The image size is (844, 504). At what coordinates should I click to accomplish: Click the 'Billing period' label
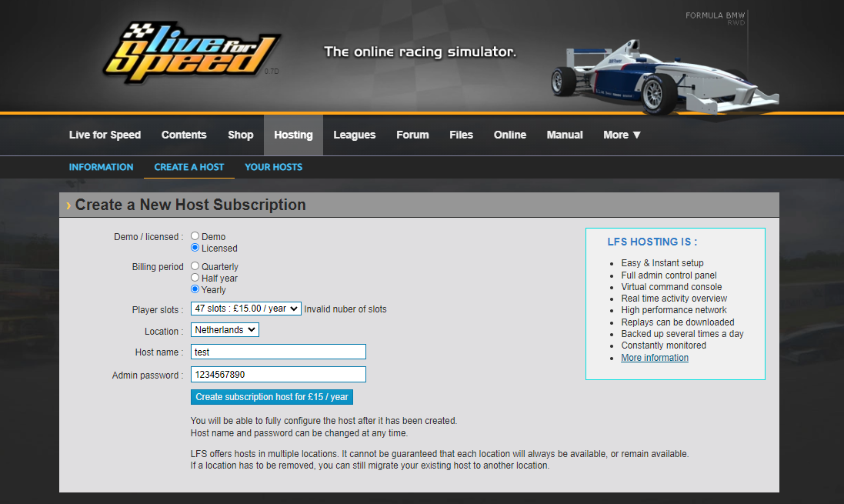click(x=158, y=267)
